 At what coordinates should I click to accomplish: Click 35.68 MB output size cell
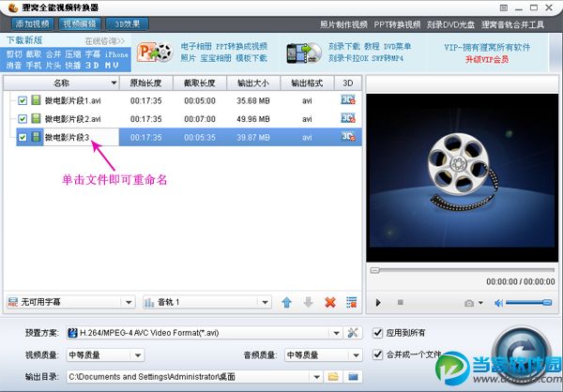click(x=253, y=101)
